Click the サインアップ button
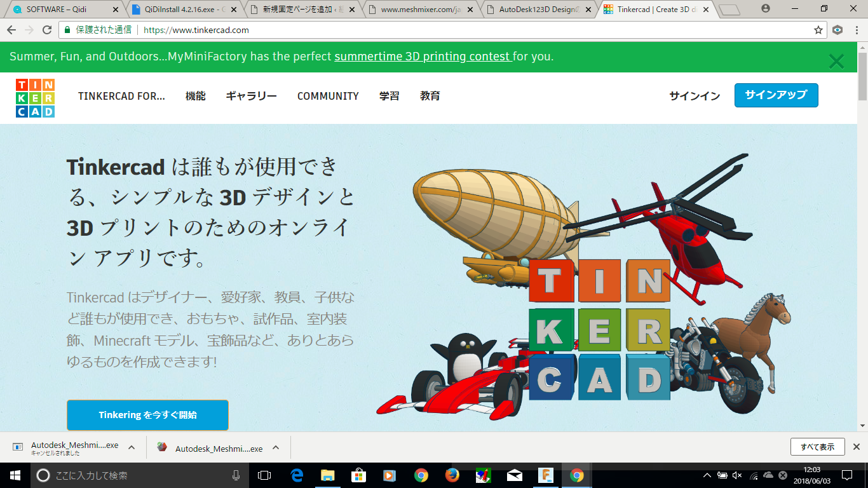 tap(776, 95)
